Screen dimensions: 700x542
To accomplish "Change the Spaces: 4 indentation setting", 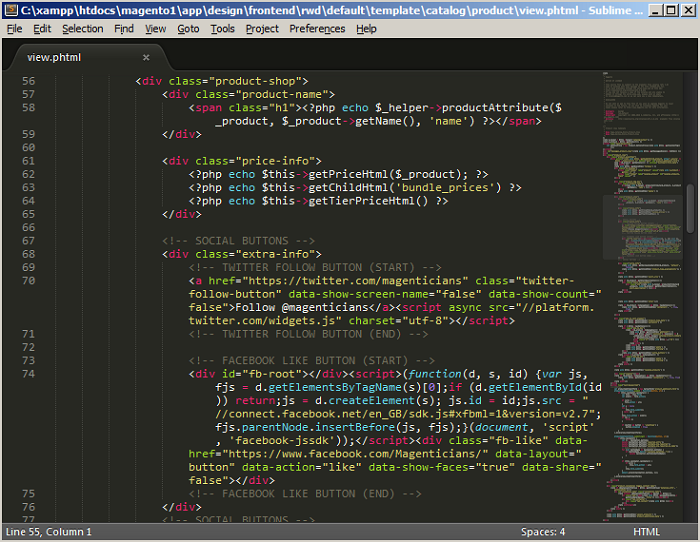I will pyautogui.click(x=543, y=532).
